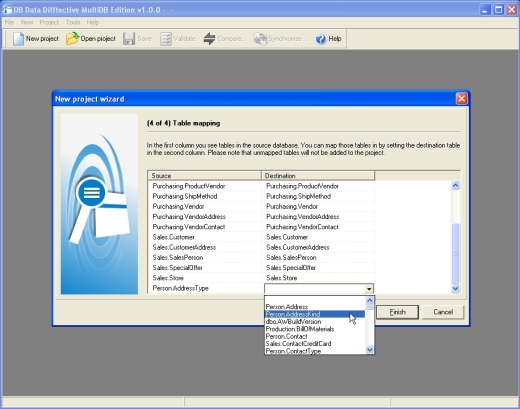Click the Purchasing.VendorContact destination cell
Screen dimensions: 520x409
pos(318,227)
